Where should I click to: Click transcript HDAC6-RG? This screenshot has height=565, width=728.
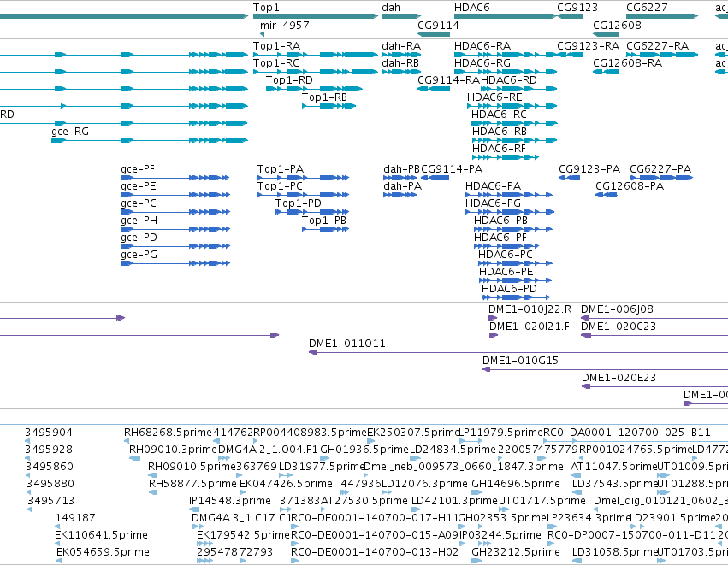click(505, 72)
